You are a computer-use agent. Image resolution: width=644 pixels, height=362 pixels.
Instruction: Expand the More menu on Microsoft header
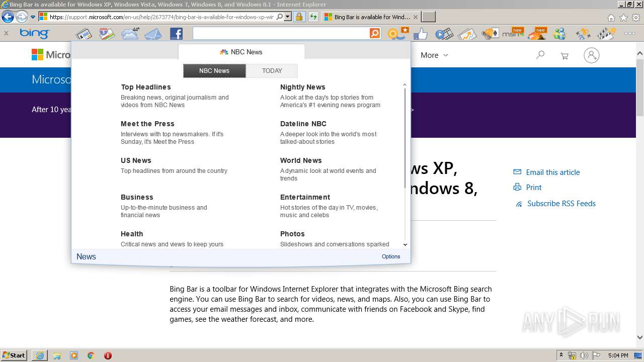tap(434, 55)
